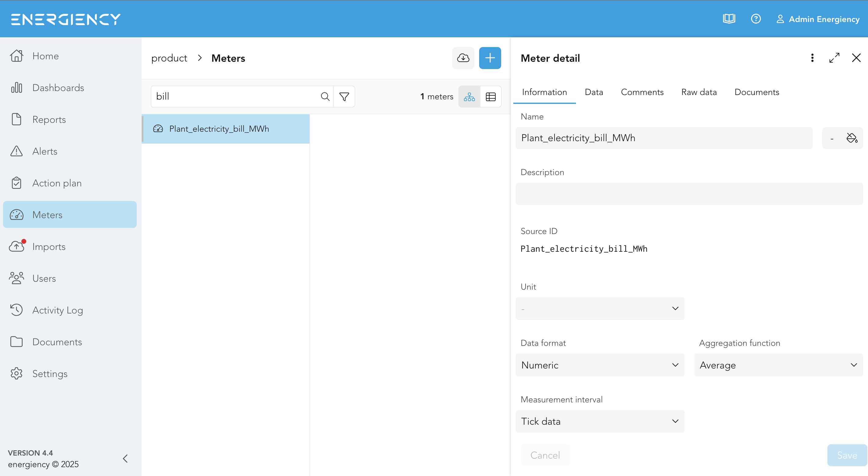Open the Meter detail three-dot menu
This screenshot has width=868, height=476.
coord(812,58)
